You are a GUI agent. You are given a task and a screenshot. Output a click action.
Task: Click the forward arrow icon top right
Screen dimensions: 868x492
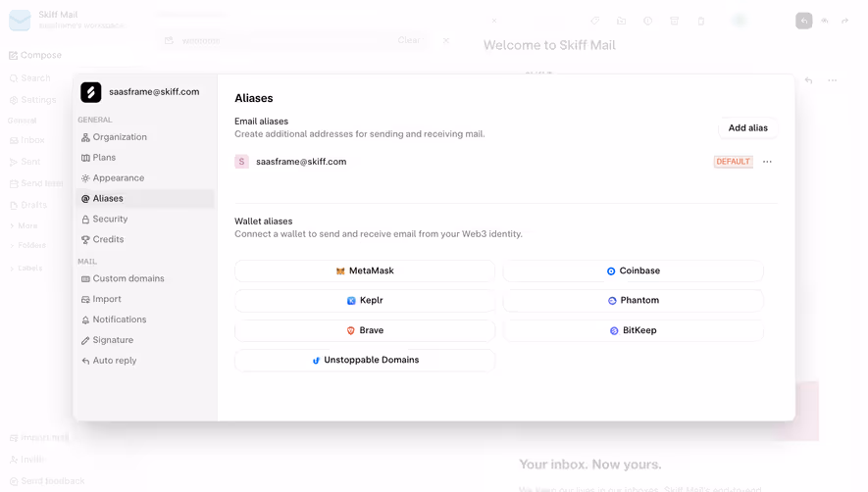(x=844, y=21)
